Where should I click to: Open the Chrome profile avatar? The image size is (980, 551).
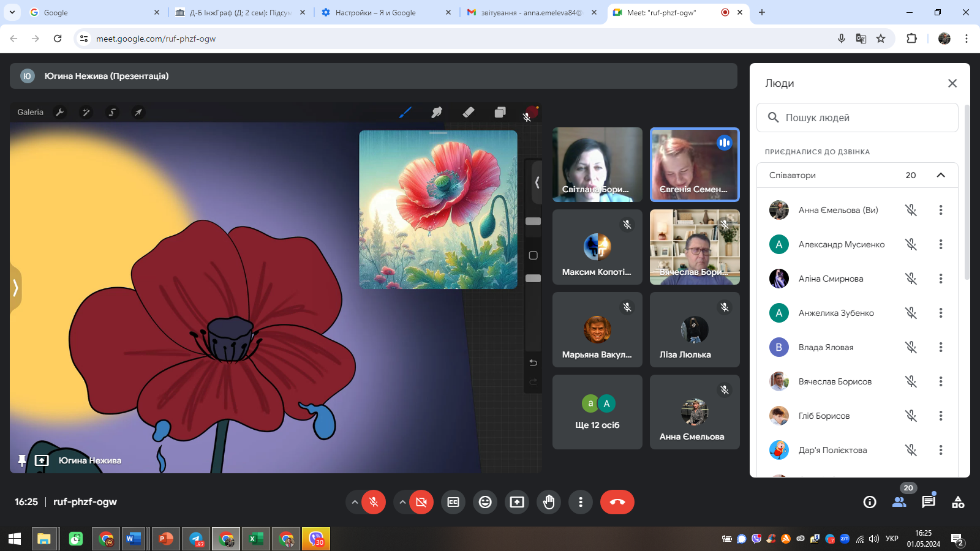click(944, 39)
